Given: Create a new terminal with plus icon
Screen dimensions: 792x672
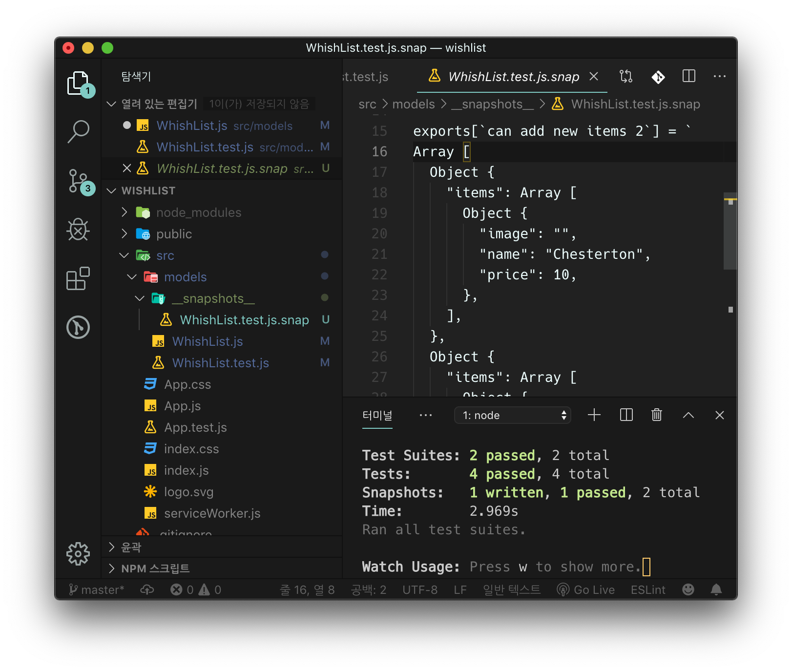Looking at the screenshot, I should 594,415.
